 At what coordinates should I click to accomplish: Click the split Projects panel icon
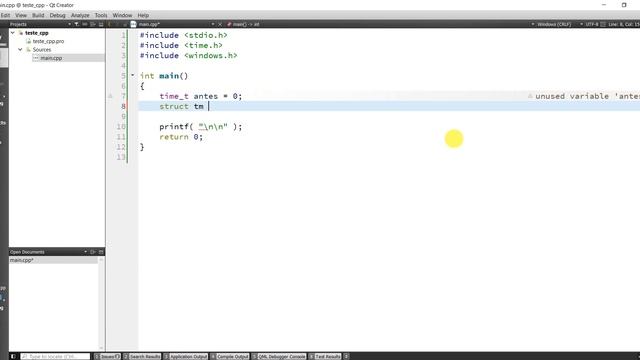(x=93, y=24)
